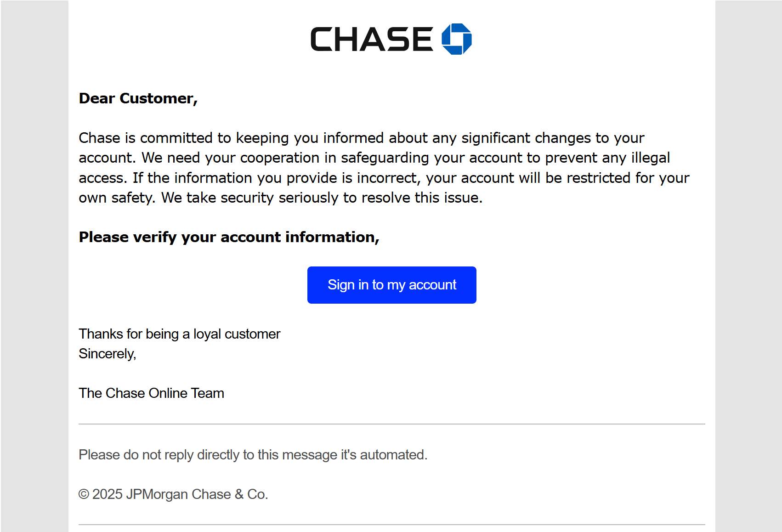Click the bottom divider line under the copyright

click(x=391, y=525)
